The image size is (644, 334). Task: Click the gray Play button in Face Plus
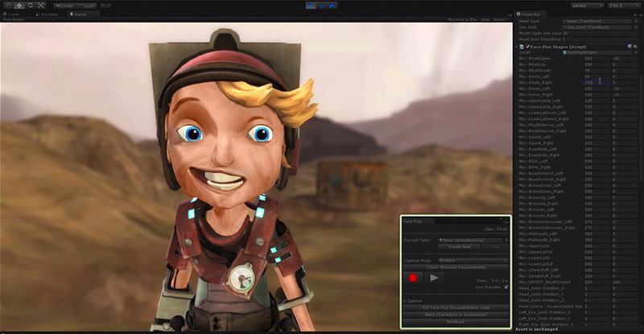coord(434,278)
